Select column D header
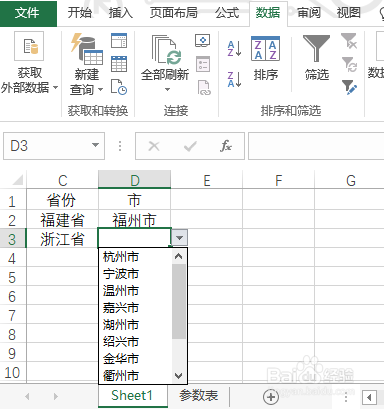The image size is (384, 409). pos(134,180)
